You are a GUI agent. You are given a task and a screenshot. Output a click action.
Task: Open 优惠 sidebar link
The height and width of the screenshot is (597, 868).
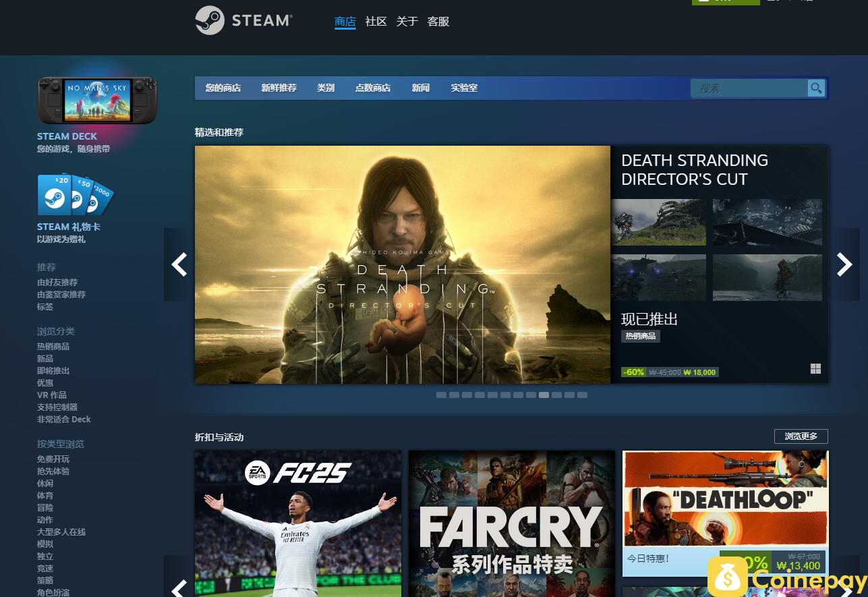(45, 382)
